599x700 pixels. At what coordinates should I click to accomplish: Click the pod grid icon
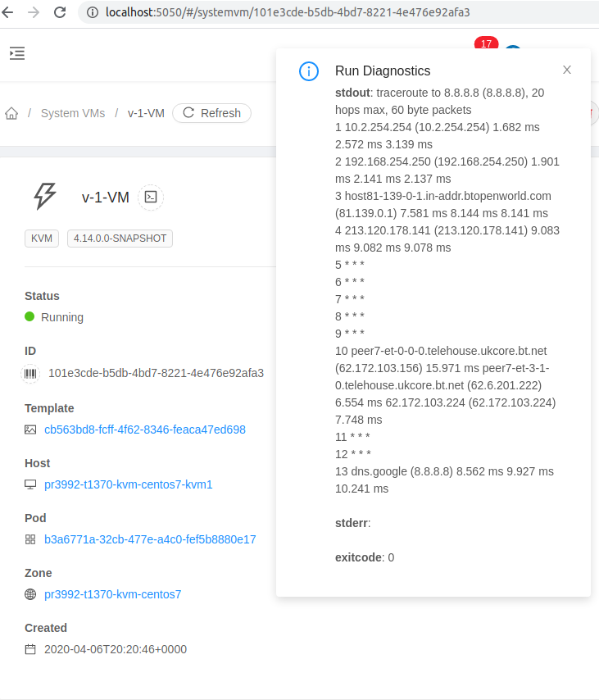tap(30, 539)
